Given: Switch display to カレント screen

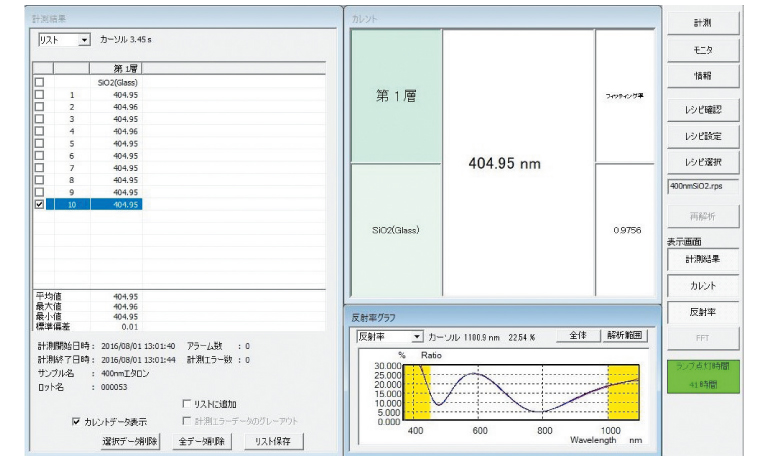Looking at the screenshot, I should [x=703, y=286].
